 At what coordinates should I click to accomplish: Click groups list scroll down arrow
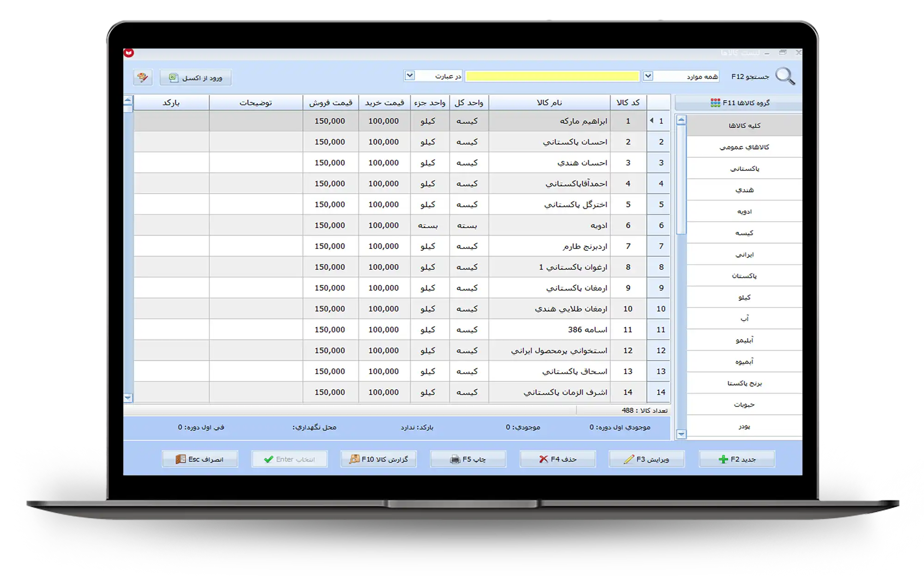point(681,434)
